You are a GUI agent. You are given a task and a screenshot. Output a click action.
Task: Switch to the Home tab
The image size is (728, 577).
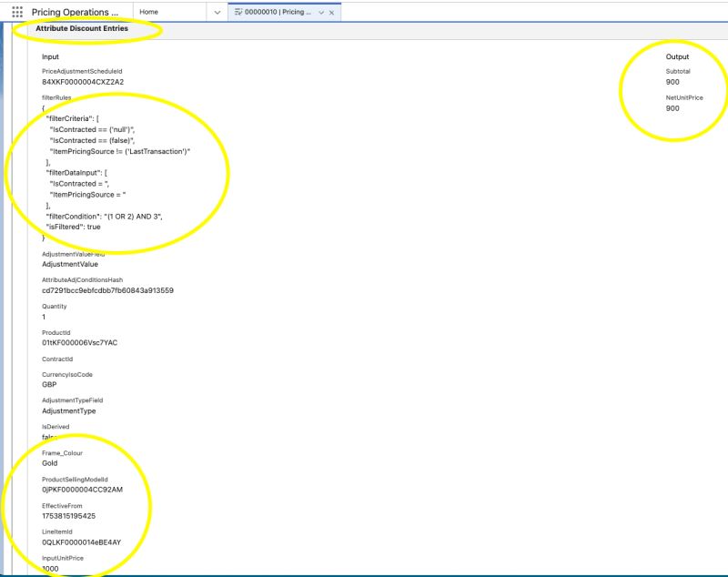point(148,12)
